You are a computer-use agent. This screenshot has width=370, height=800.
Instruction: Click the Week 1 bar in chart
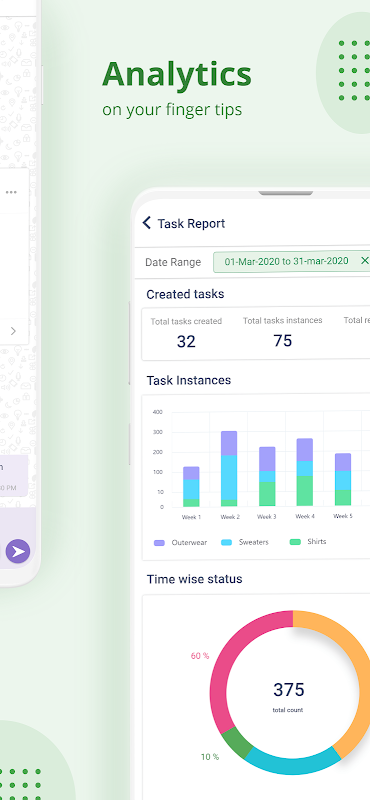click(191, 486)
